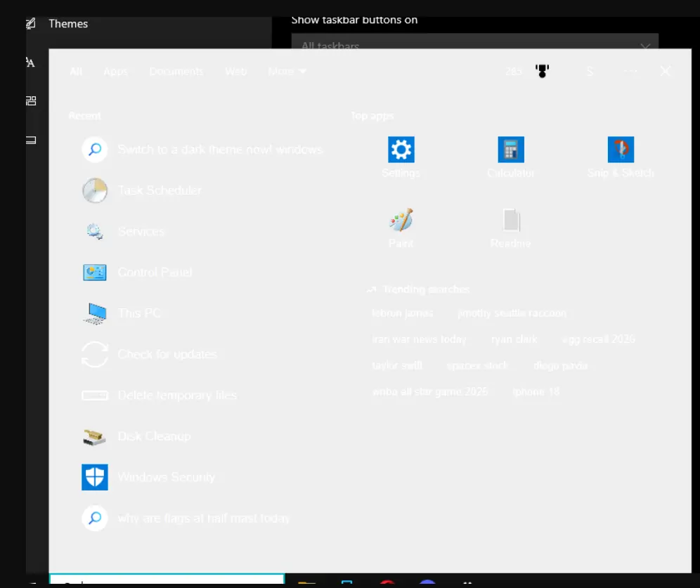Click the Taskbar icon in Settings sidebar

31,140
